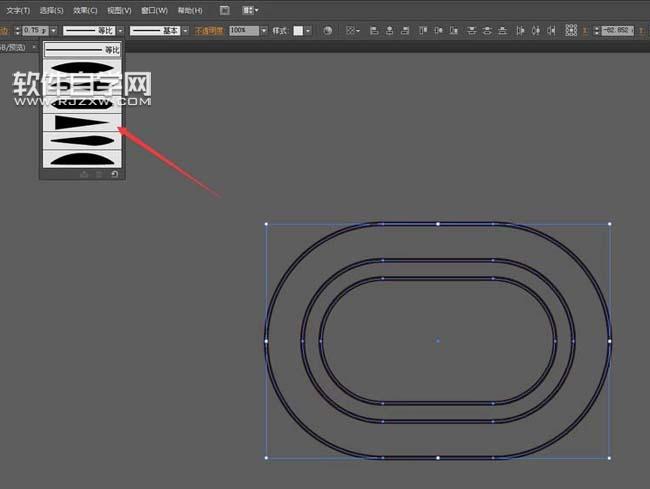Image resolution: width=650 pixels, height=489 pixels.
Task: Expand the stroke weight dropdown arrow
Action: tap(53, 31)
